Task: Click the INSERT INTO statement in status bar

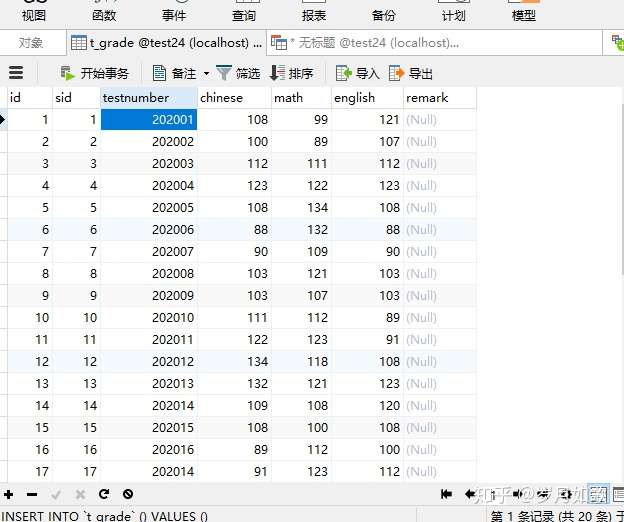Action: pos(104,516)
